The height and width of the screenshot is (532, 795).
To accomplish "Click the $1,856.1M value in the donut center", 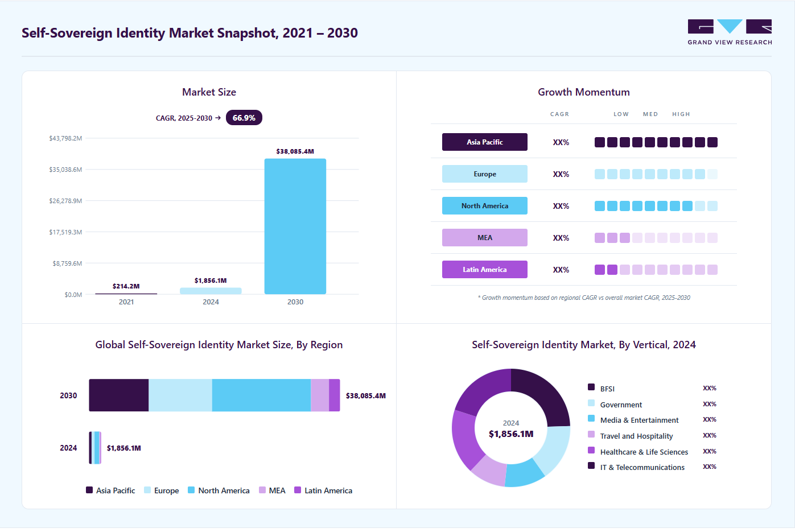I will pos(511,434).
